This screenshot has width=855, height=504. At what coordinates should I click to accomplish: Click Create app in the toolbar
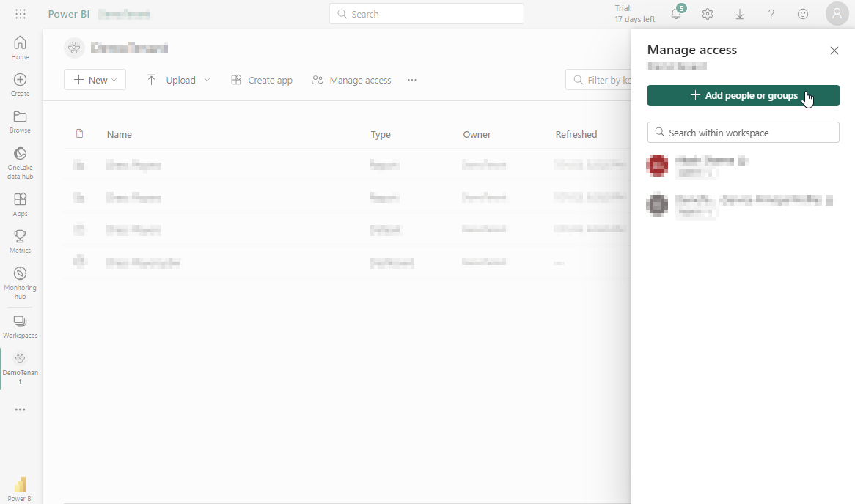coord(262,80)
